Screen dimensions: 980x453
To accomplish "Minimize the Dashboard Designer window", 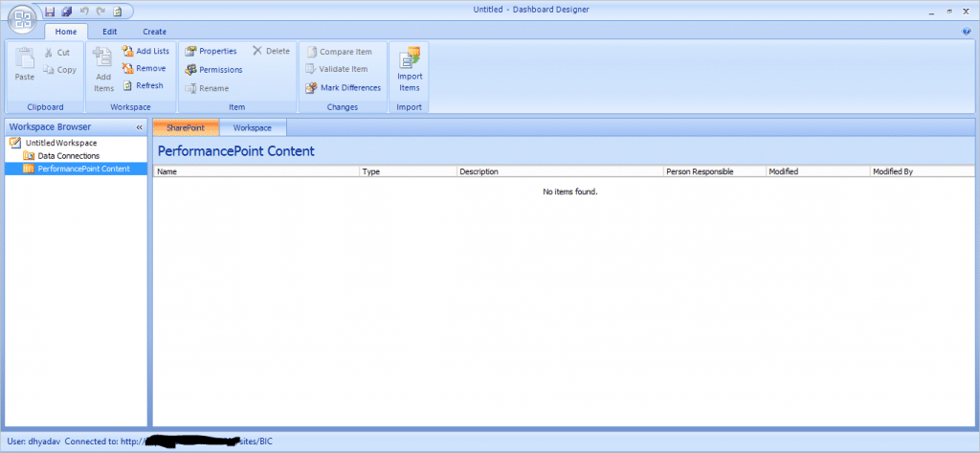I will click(x=932, y=11).
